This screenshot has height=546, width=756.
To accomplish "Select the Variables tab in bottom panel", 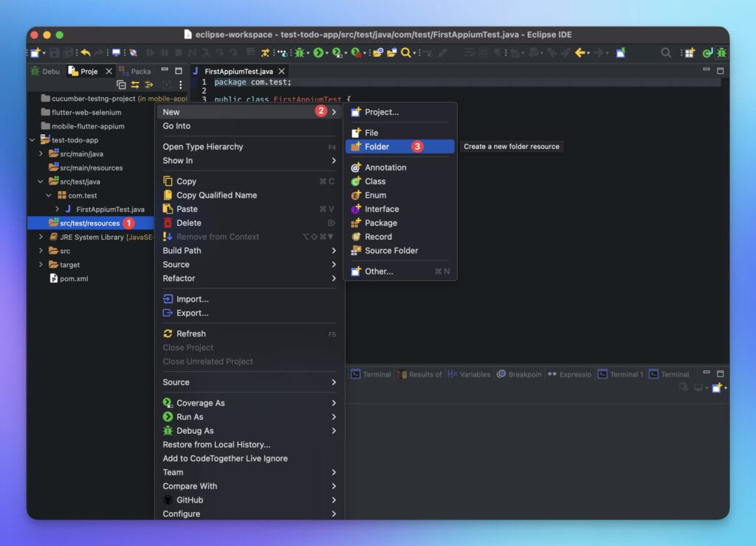I will pyautogui.click(x=469, y=374).
